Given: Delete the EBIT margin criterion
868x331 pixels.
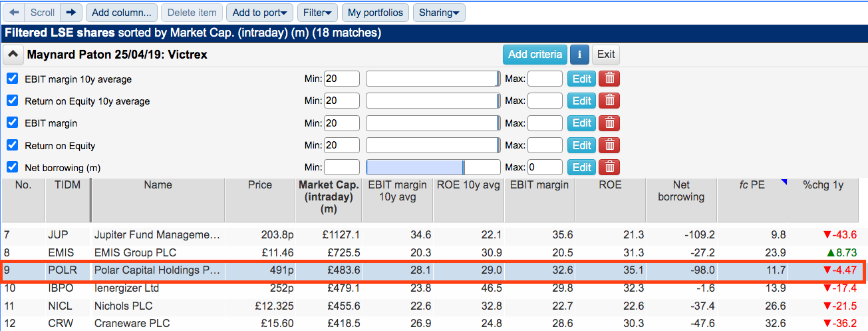Looking at the screenshot, I should click(609, 123).
